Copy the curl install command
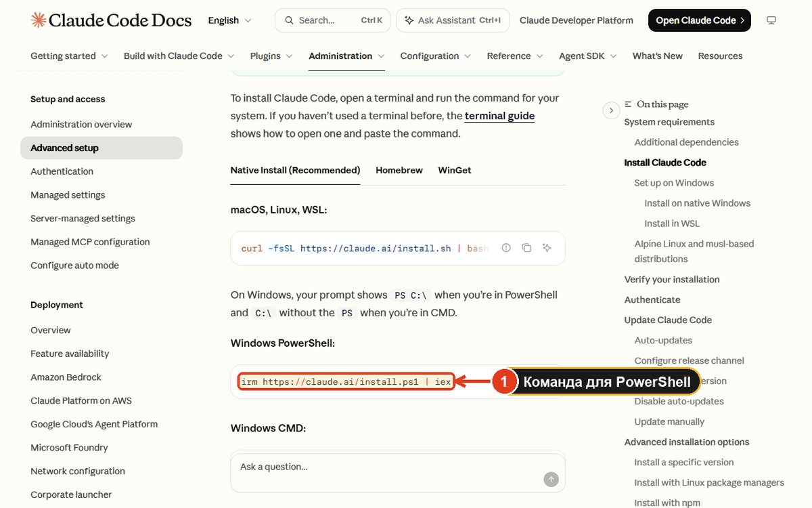 pyautogui.click(x=526, y=248)
